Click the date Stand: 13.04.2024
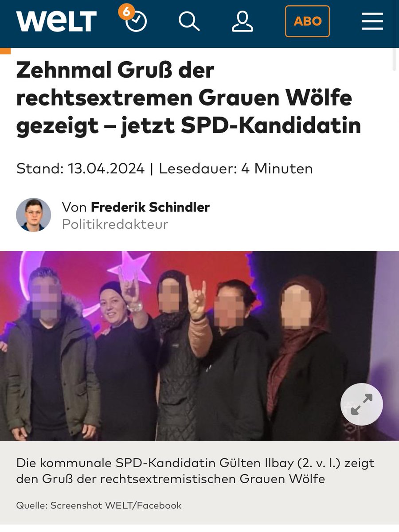Image resolution: width=399 pixels, height=532 pixels. tap(80, 168)
